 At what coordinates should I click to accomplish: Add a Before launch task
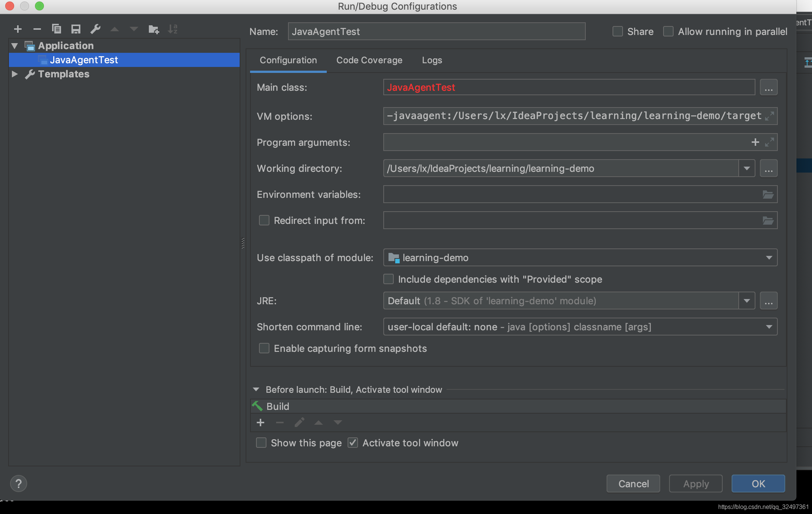[x=260, y=423]
